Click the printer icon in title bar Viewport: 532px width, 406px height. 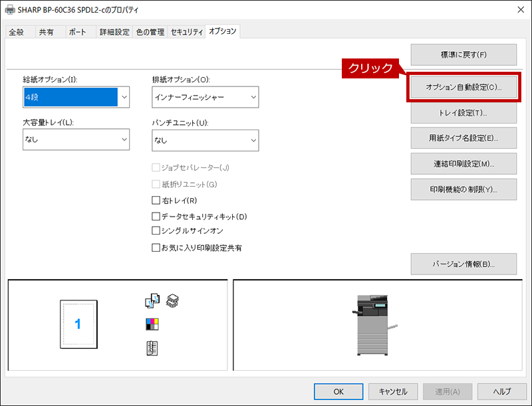[9, 10]
